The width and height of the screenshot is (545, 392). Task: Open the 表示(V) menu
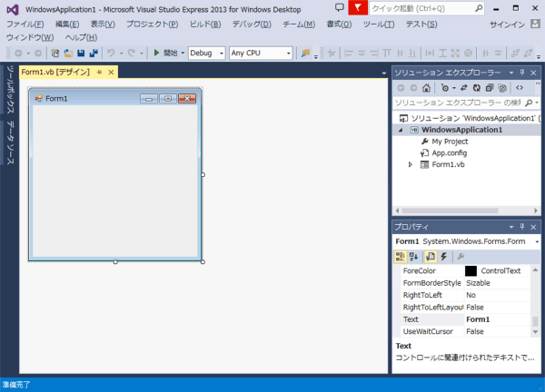[x=103, y=24]
